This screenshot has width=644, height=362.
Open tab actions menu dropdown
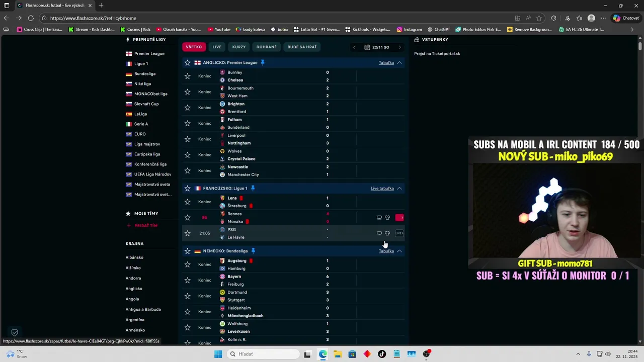[6, 6]
